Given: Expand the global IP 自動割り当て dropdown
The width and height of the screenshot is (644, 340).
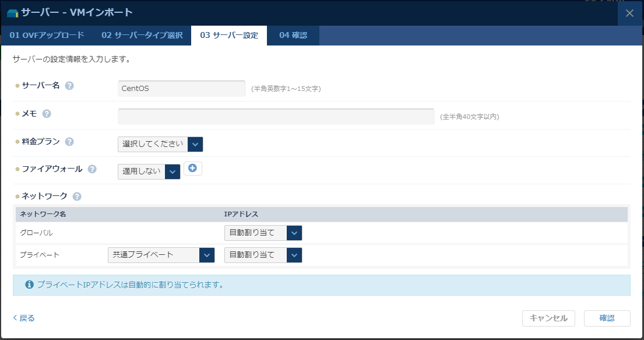Looking at the screenshot, I should tap(295, 233).
